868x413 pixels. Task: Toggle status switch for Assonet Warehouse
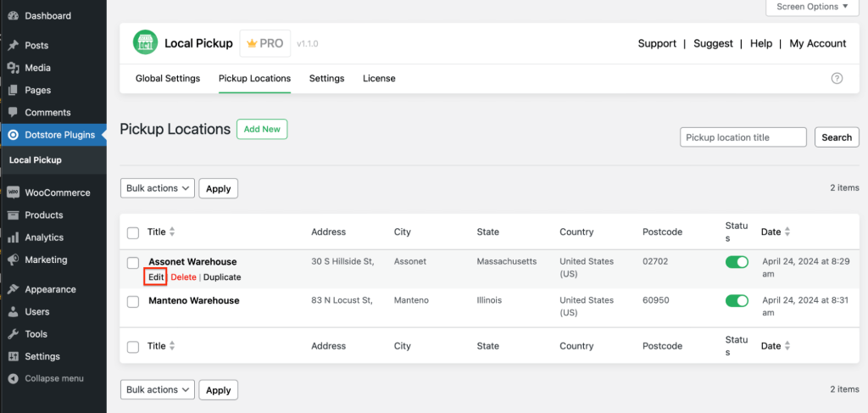pos(737,262)
